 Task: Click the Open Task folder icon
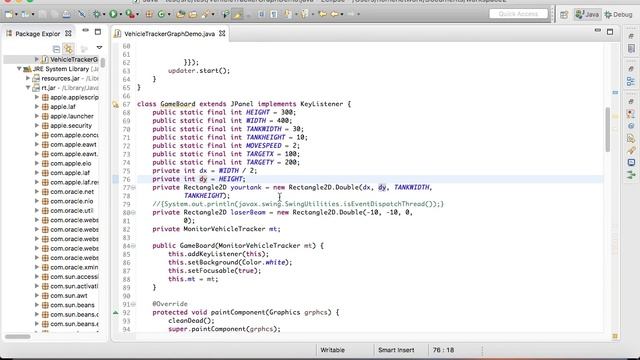click(192, 14)
